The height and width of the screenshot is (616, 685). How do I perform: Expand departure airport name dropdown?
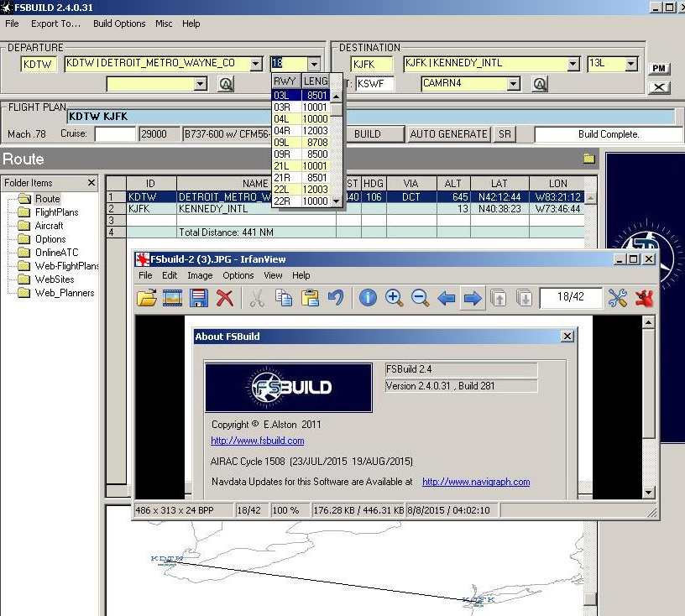tap(256, 64)
